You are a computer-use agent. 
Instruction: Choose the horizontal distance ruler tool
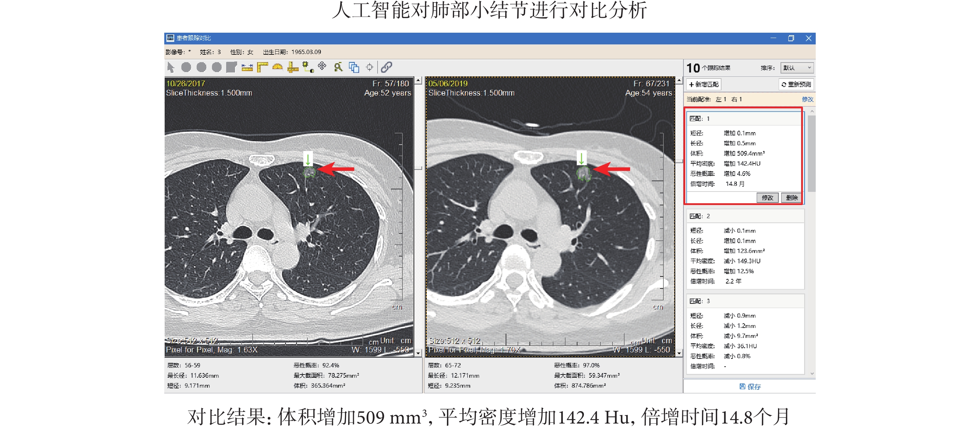point(247,67)
